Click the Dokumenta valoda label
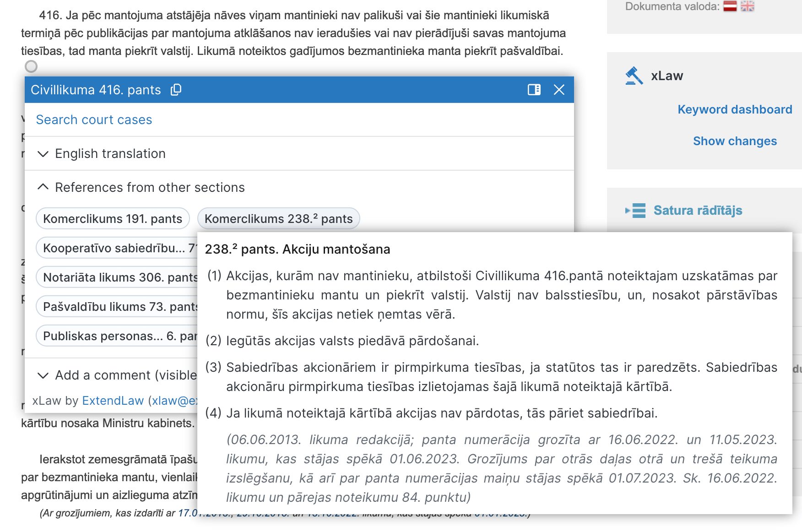Screen dimensions: 802x532 (x=672, y=6)
